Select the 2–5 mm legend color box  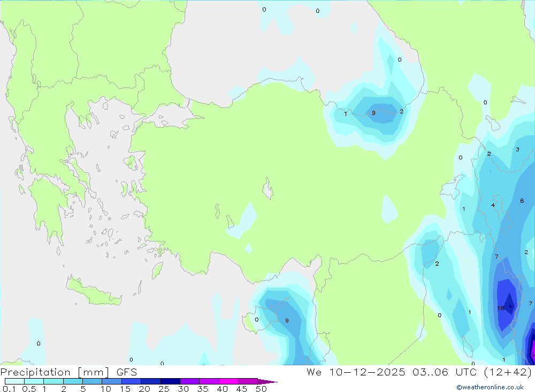[73, 381]
